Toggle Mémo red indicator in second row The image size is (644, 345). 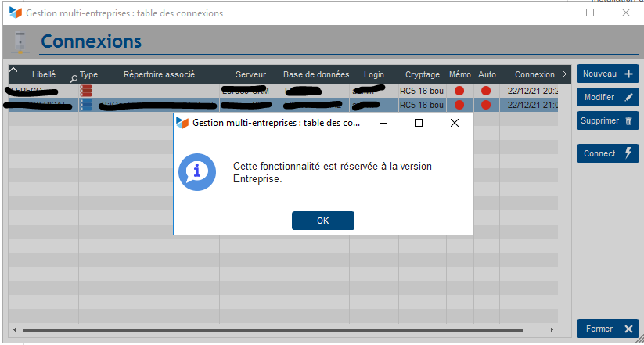[459, 105]
